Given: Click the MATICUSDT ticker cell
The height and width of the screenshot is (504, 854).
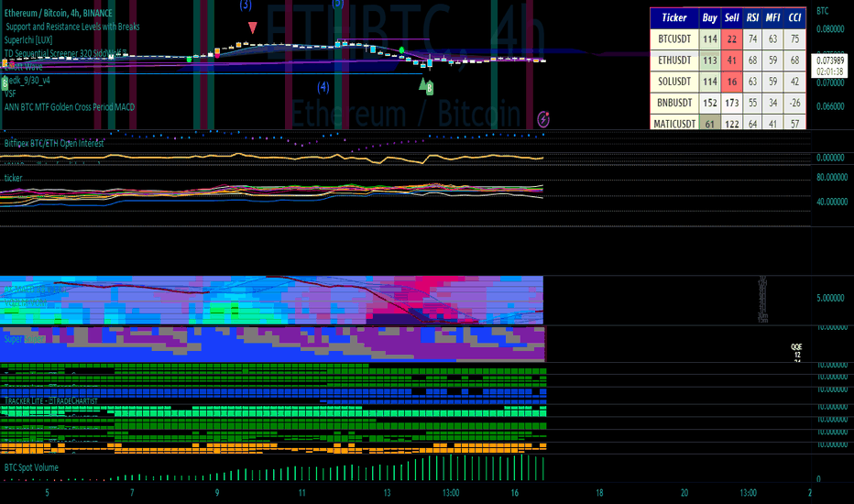Looking at the screenshot, I should (x=674, y=124).
